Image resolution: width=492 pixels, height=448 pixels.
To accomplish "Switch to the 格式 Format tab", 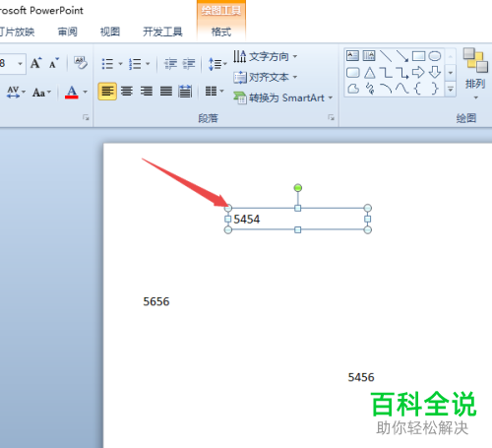I will click(221, 32).
